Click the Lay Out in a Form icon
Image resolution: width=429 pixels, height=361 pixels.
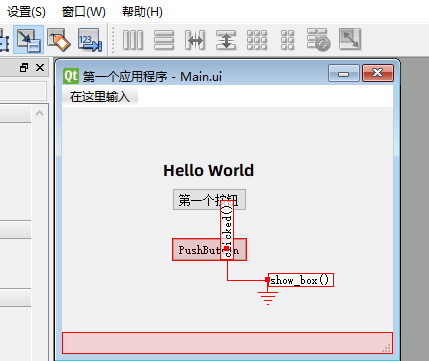pyautogui.click(x=287, y=40)
